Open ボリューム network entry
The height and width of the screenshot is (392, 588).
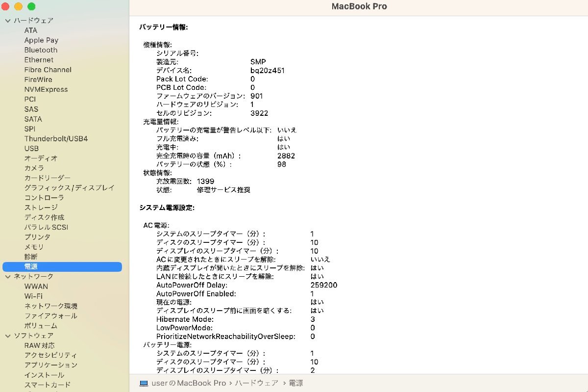coord(41,326)
